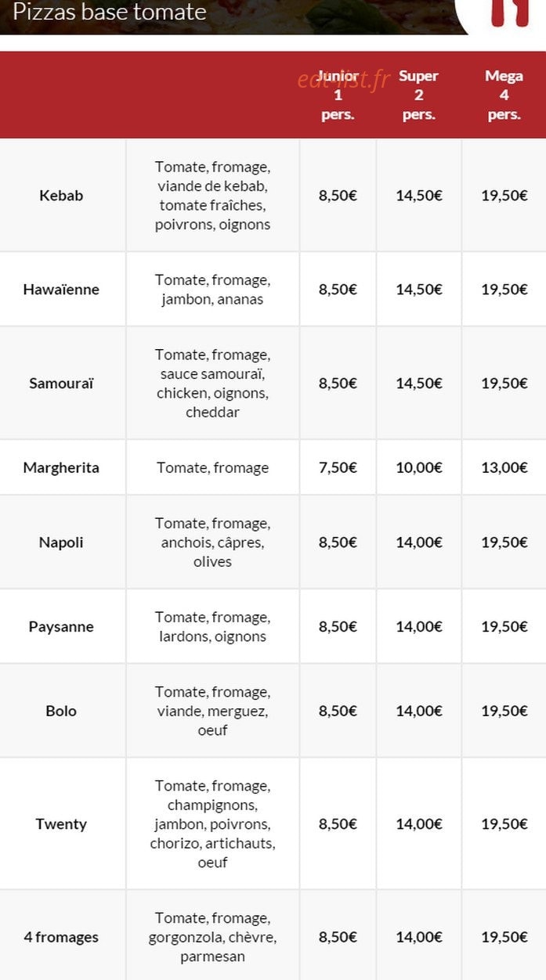Viewport: 546px width, 980px height.
Task: Click Margherita Mega price 13,00€
Action: point(504,467)
